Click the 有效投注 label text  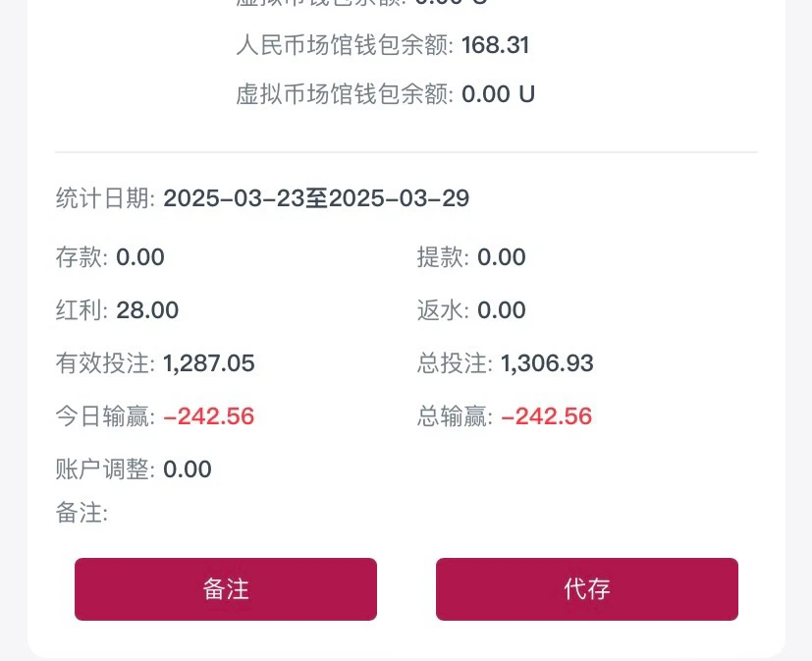(x=105, y=363)
